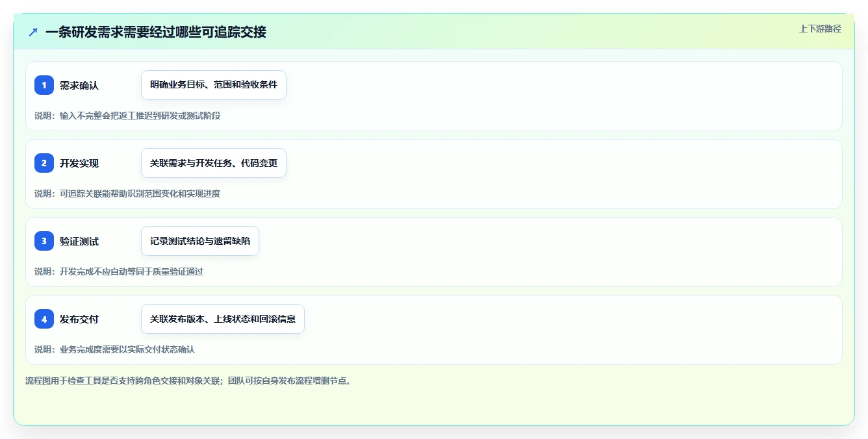The height and width of the screenshot is (439, 868).
Task: Select the 记录测试结论与遗留缺陷 chip
Action: coord(200,241)
